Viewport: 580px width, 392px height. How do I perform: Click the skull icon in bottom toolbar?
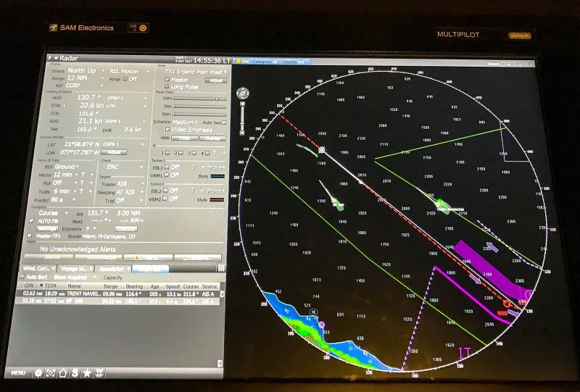point(99,372)
